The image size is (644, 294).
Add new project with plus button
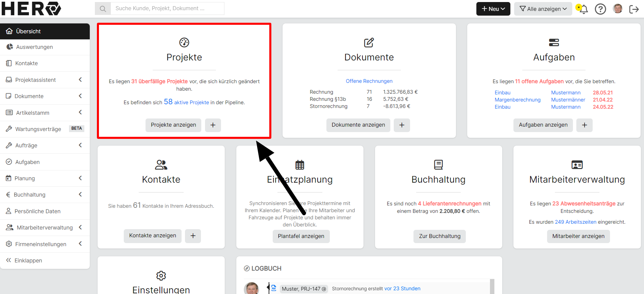pos(213,125)
